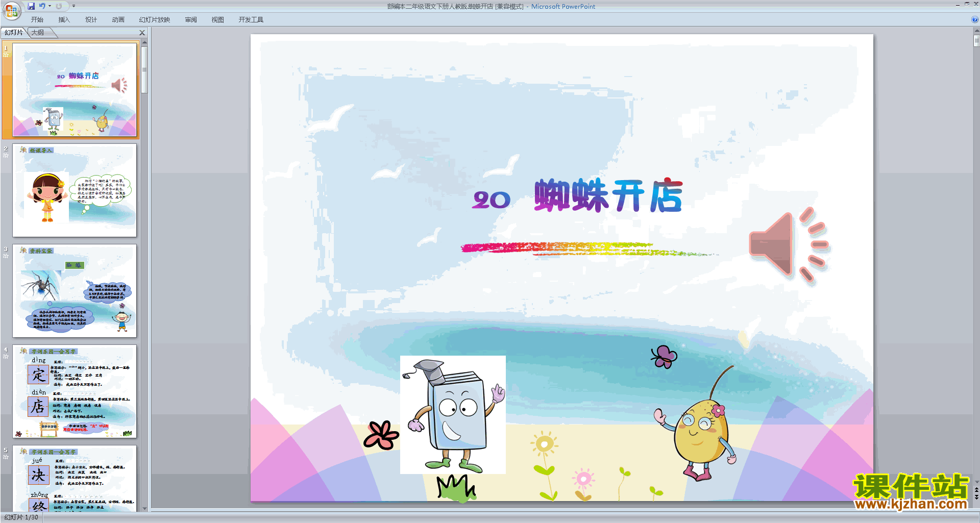Select the 蜘蛛开店 title text on slide
The width and height of the screenshot is (980, 523).
[608, 196]
